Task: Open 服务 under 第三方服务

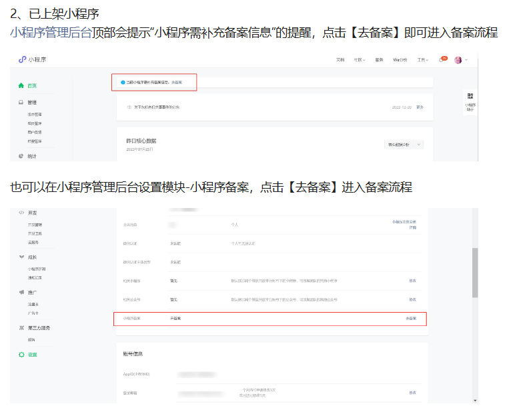Action: [x=31, y=340]
